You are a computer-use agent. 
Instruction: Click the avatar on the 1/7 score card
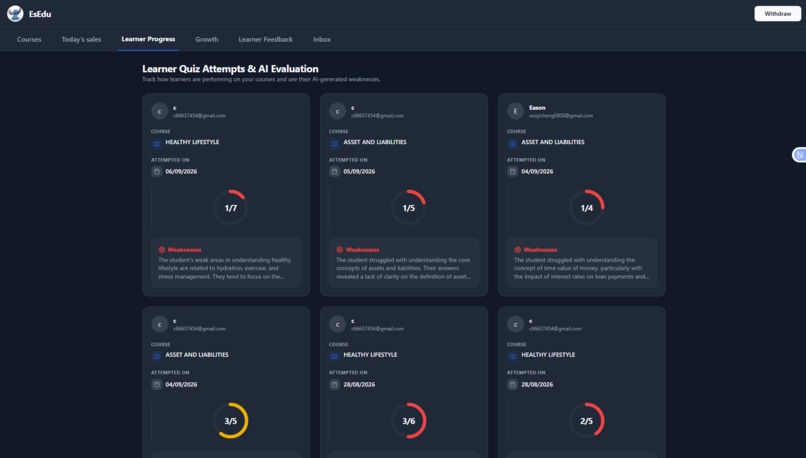click(159, 111)
